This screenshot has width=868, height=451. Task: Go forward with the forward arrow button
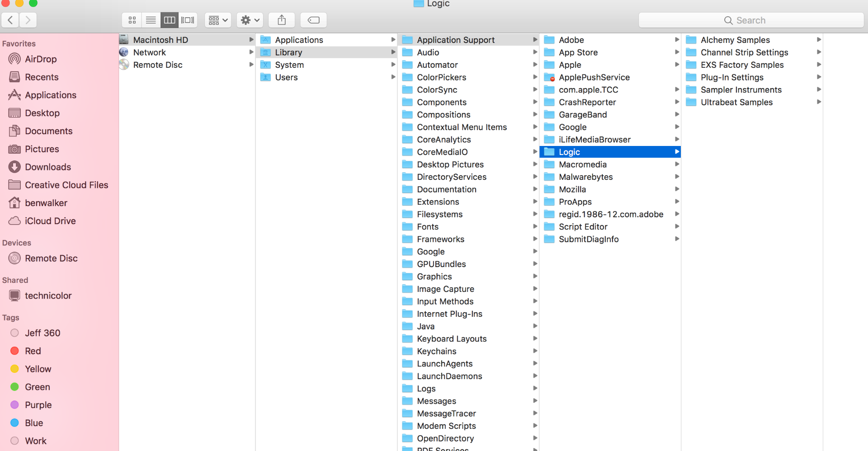(28, 20)
